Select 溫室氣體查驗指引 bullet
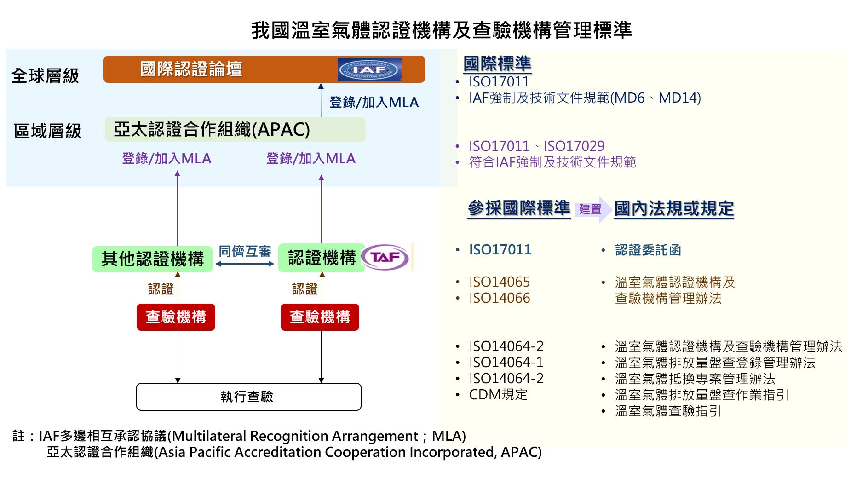The height and width of the screenshot is (484, 868). click(x=668, y=411)
